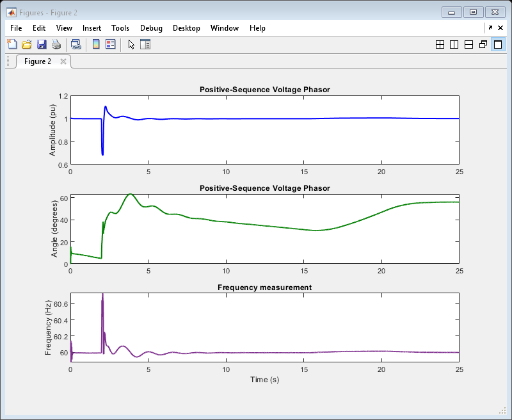Save the figure with the floppy disk icon
Viewport: 512px width, 420px height.
click(x=42, y=44)
